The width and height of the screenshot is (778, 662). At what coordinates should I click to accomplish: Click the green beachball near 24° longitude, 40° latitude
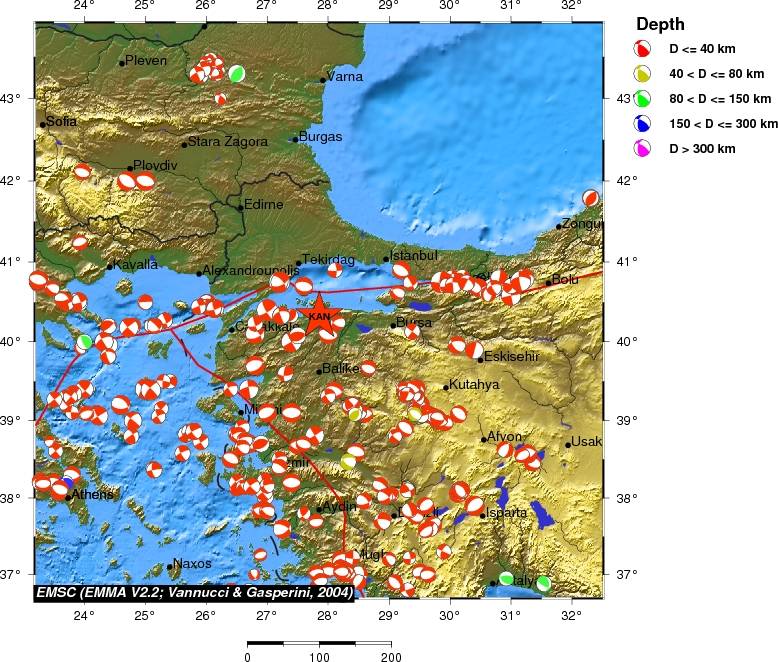85,342
